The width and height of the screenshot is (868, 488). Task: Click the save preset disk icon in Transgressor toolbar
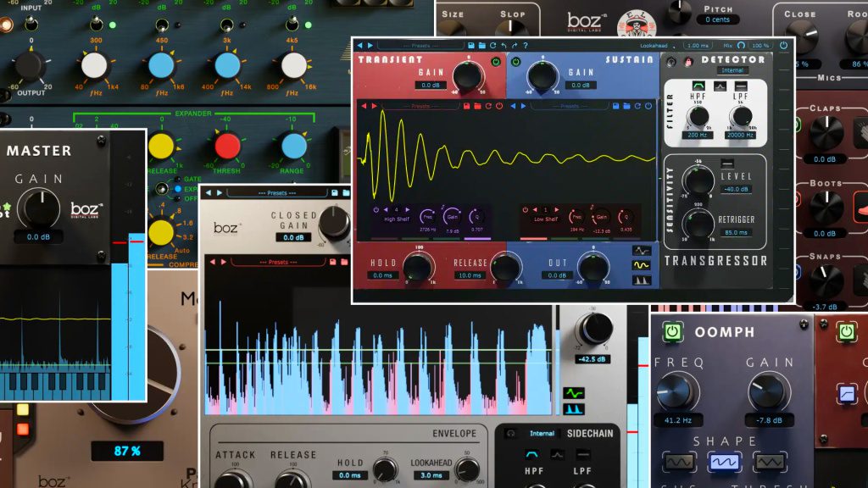471,43
